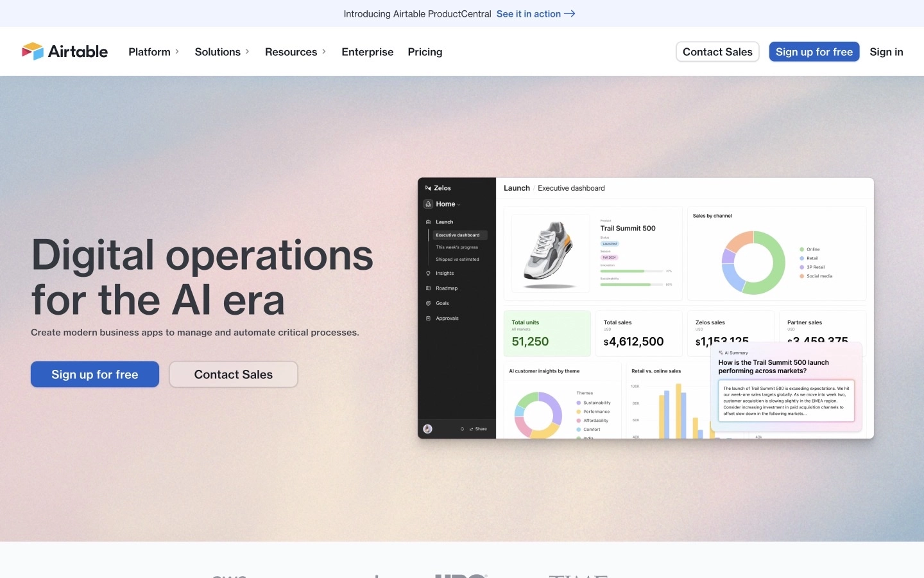This screenshot has width=924, height=578.
Task: Expand the Platform chevron arrow
Action: click(177, 52)
